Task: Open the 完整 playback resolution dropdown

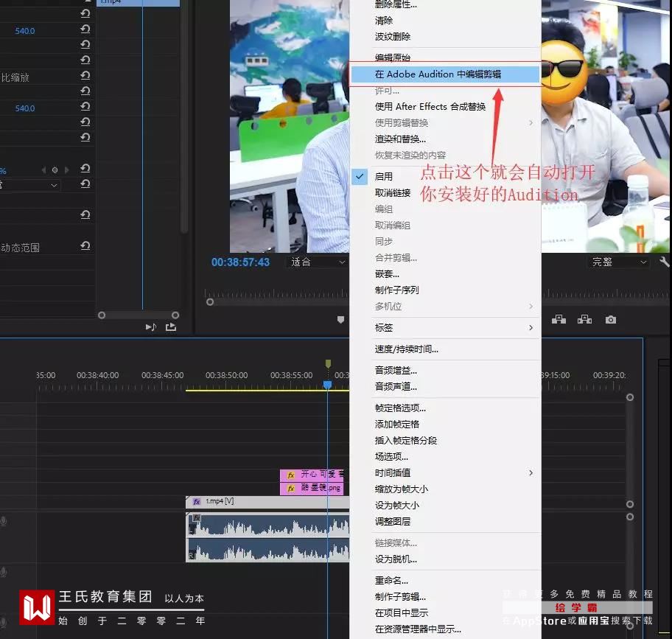Action: pos(619,262)
